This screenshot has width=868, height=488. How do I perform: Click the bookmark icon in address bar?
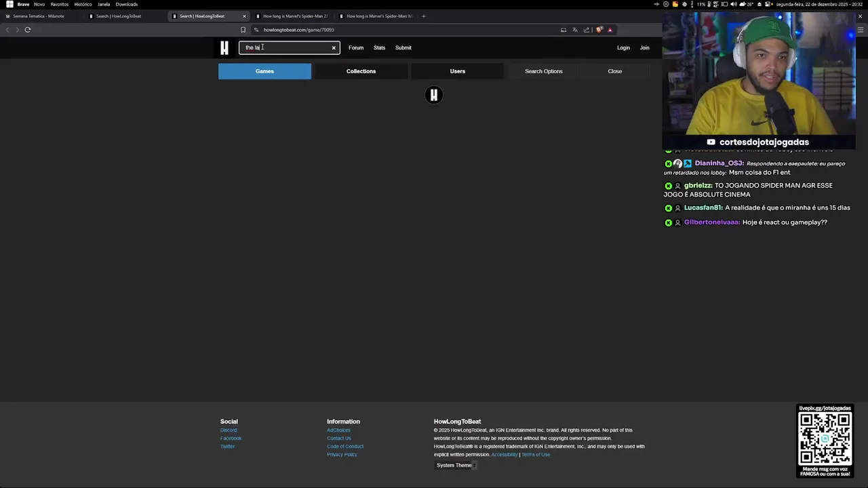coord(243,30)
